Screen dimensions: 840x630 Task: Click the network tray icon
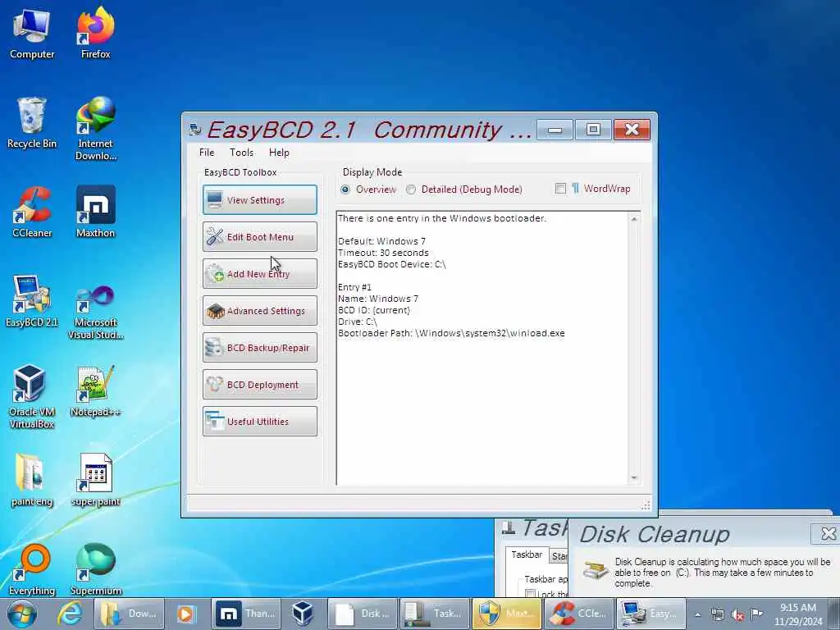tap(717, 614)
